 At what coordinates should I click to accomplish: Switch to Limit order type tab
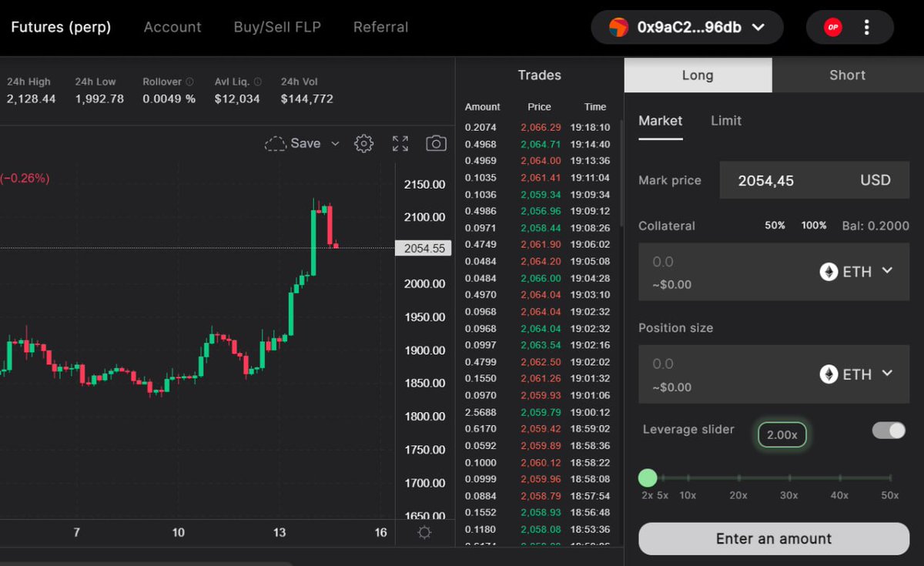pos(726,121)
